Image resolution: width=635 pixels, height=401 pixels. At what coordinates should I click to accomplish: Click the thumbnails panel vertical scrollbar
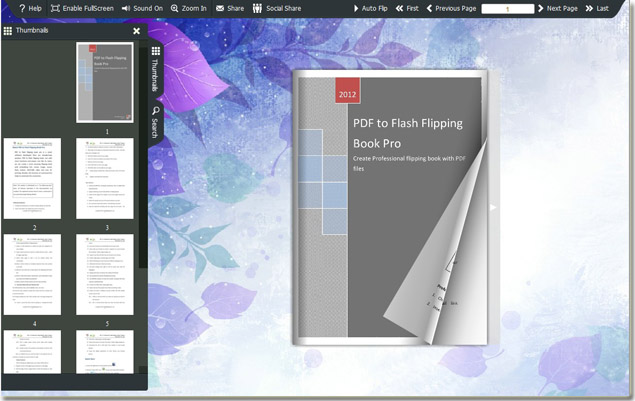click(x=143, y=158)
